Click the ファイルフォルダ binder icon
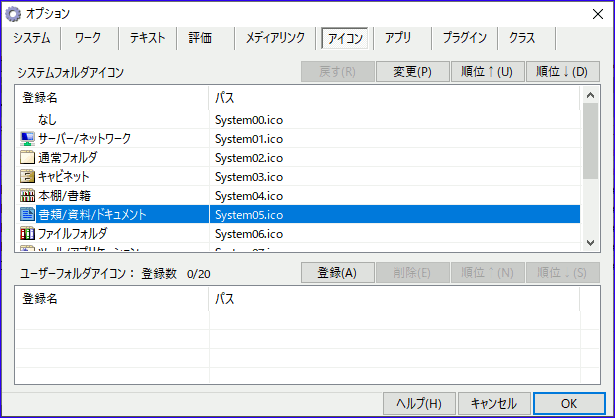This screenshot has width=615, height=418. [x=27, y=233]
